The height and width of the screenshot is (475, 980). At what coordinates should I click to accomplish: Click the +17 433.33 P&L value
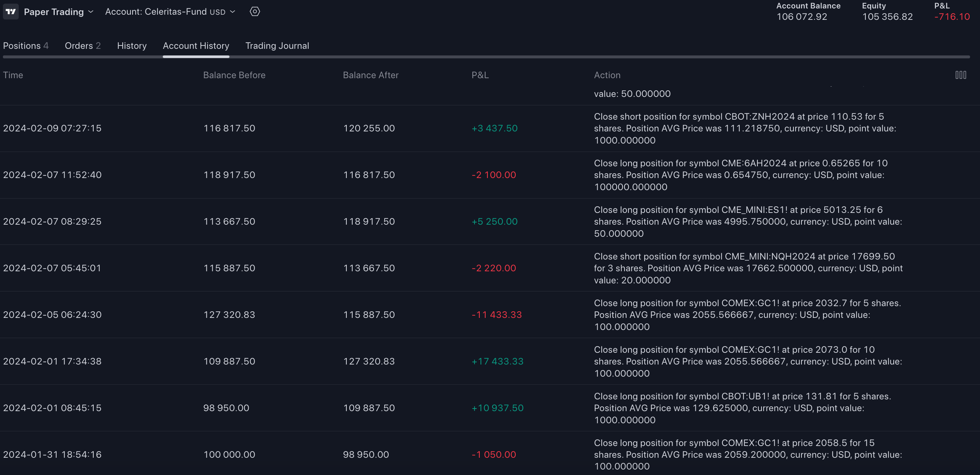pyautogui.click(x=497, y=361)
